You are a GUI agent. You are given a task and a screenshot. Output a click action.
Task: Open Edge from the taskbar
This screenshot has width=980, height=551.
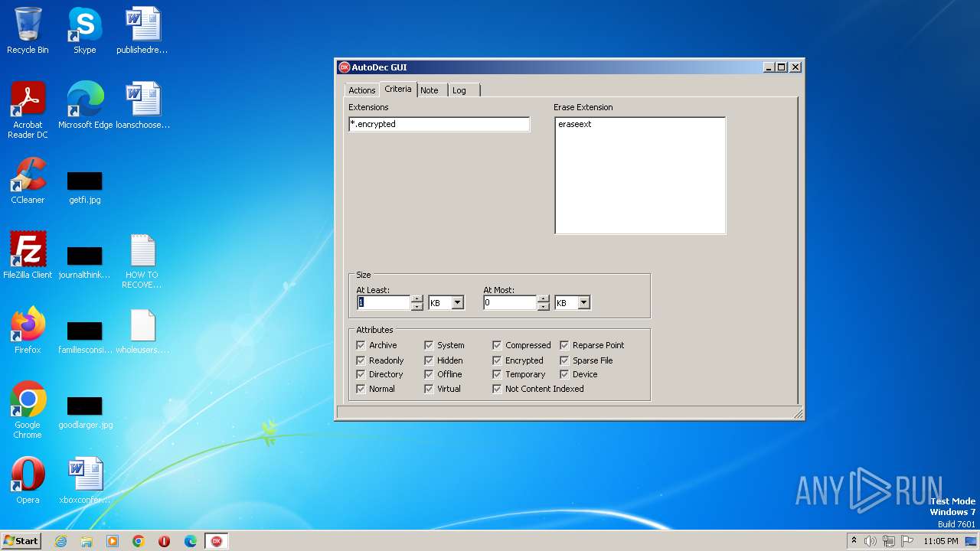[191, 541]
